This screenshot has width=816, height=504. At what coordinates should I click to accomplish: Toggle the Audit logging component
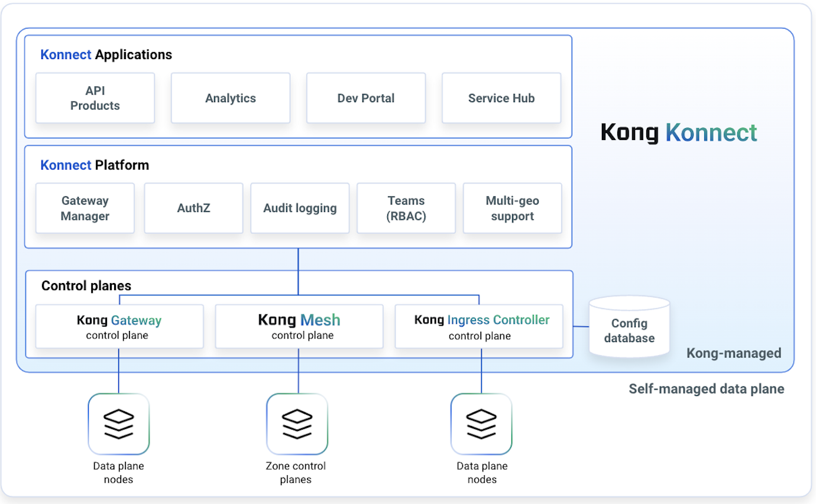click(x=300, y=208)
